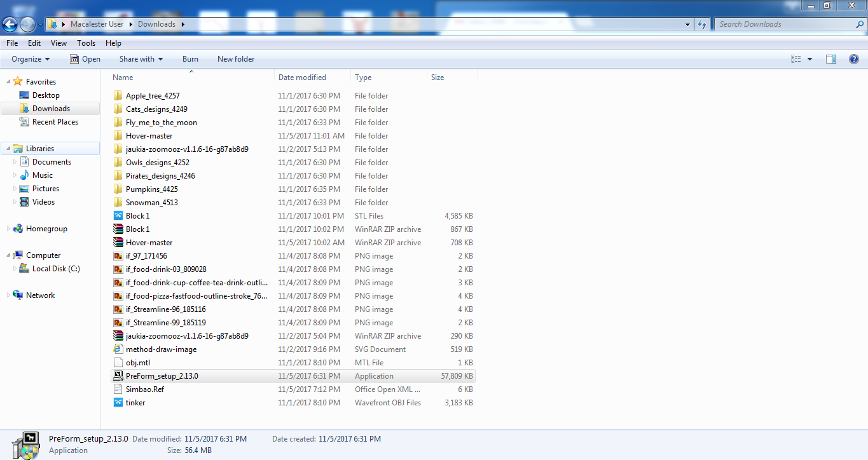Open Videos library in sidebar
Screen dimensions: 868x460
click(43, 202)
